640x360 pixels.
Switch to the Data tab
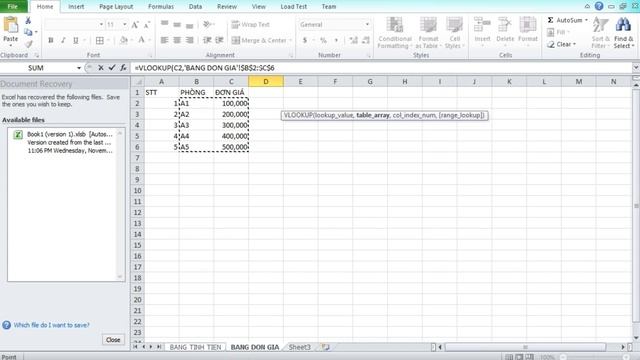pos(195,7)
